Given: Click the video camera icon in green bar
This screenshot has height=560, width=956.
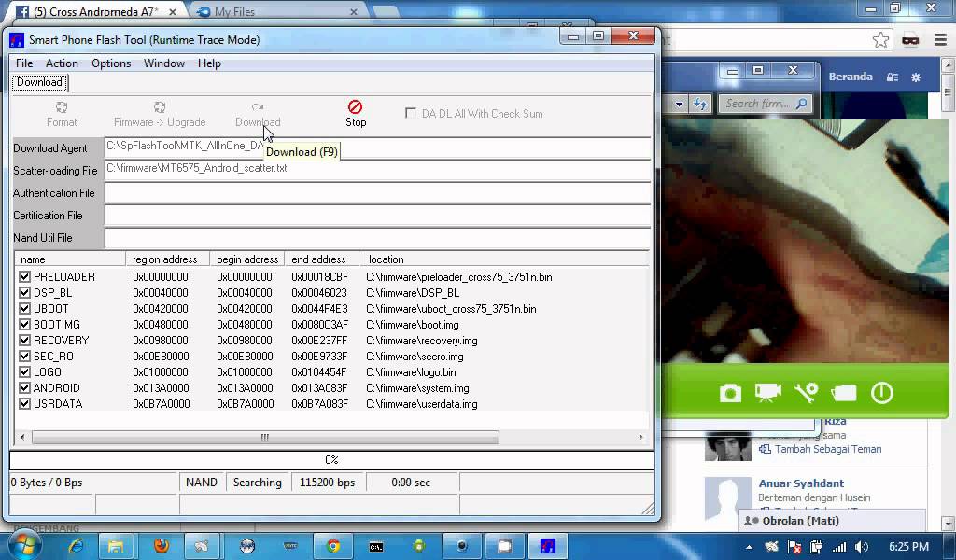Looking at the screenshot, I should pyautogui.click(x=767, y=393).
